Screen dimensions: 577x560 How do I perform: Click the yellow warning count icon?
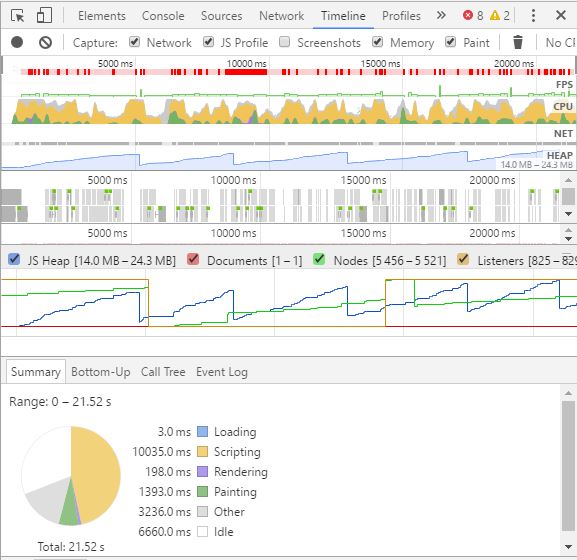[x=495, y=15]
